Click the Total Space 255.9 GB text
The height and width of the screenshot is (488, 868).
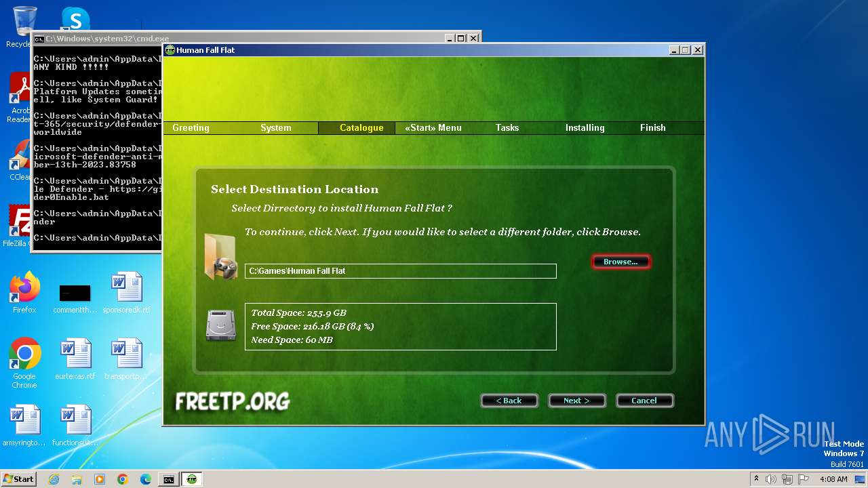(x=298, y=313)
